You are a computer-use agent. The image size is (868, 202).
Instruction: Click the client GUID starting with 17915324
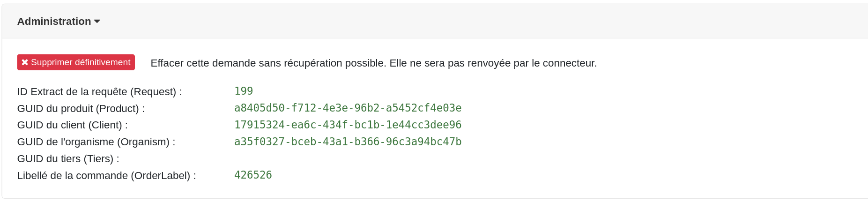(x=348, y=125)
